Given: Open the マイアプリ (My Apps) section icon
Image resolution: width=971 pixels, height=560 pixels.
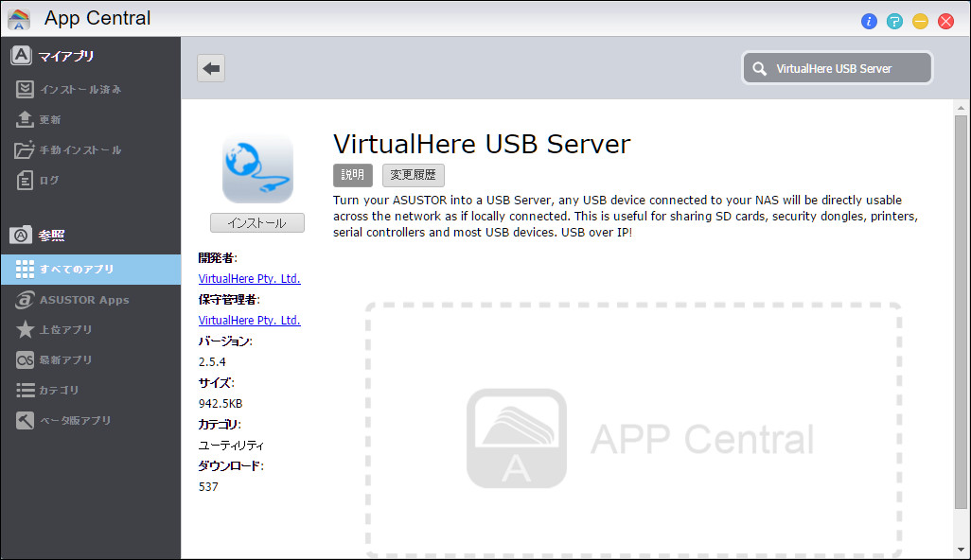Looking at the screenshot, I should coord(20,55).
